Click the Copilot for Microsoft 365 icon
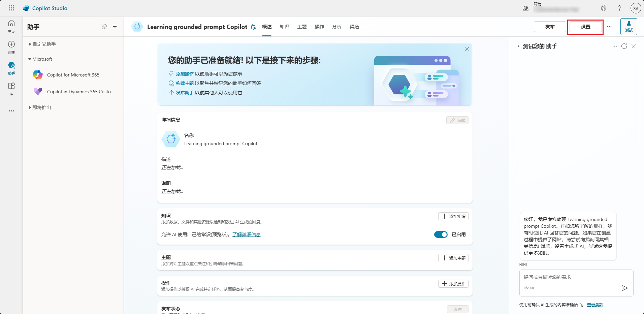Screen dimensions: 644x314 click(x=38, y=75)
